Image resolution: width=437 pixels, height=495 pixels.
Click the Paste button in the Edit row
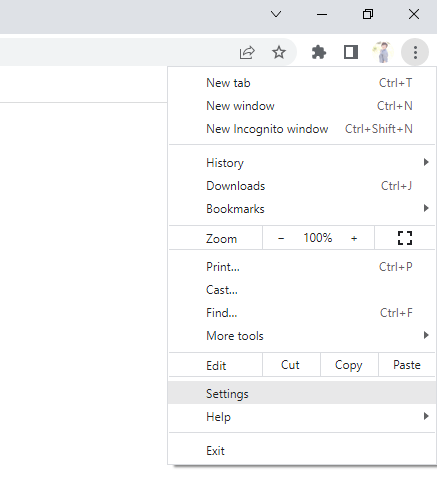point(407,365)
